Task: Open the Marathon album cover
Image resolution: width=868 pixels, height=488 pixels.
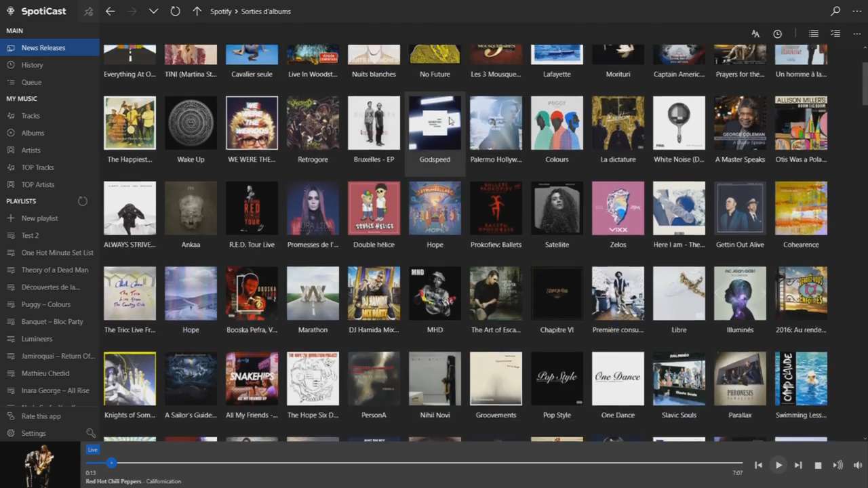Action: click(313, 293)
